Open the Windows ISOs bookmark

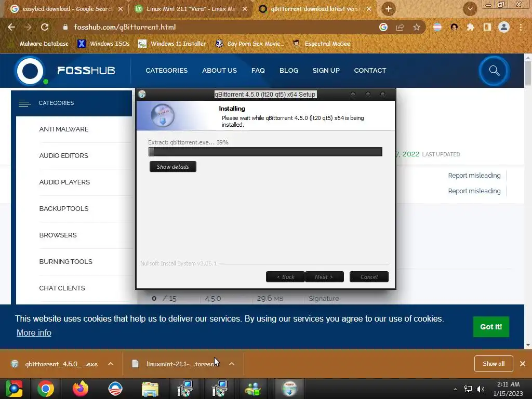click(103, 44)
